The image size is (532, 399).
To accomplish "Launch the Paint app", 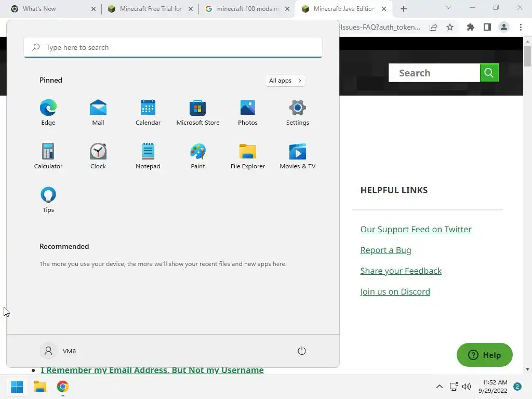I will pos(198,156).
